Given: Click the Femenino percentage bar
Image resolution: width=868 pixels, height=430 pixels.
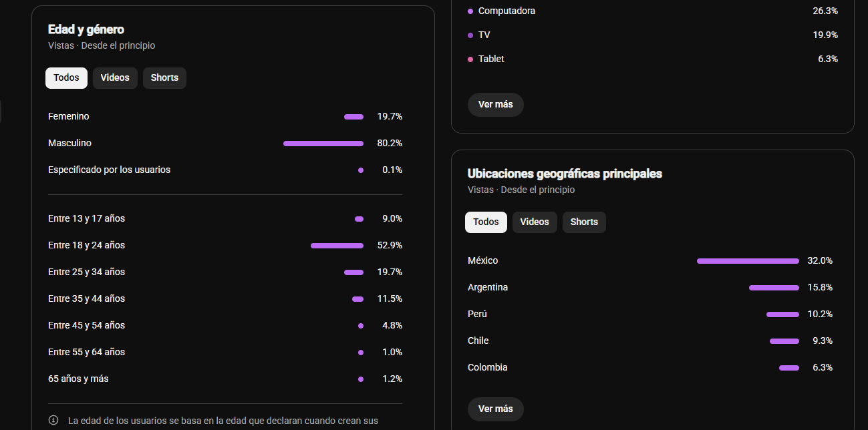Looking at the screenshot, I should (353, 117).
